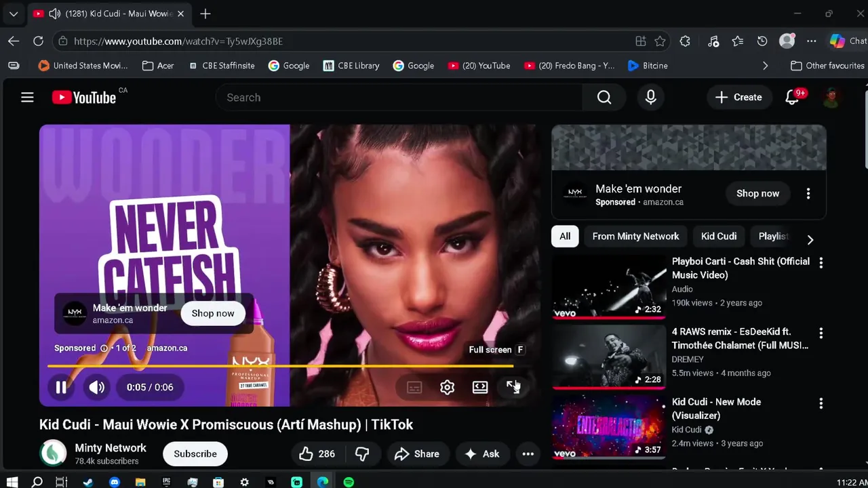This screenshot has height=488, width=868.
Task: Open options for Playboi Carti video
Action: click(x=821, y=262)
